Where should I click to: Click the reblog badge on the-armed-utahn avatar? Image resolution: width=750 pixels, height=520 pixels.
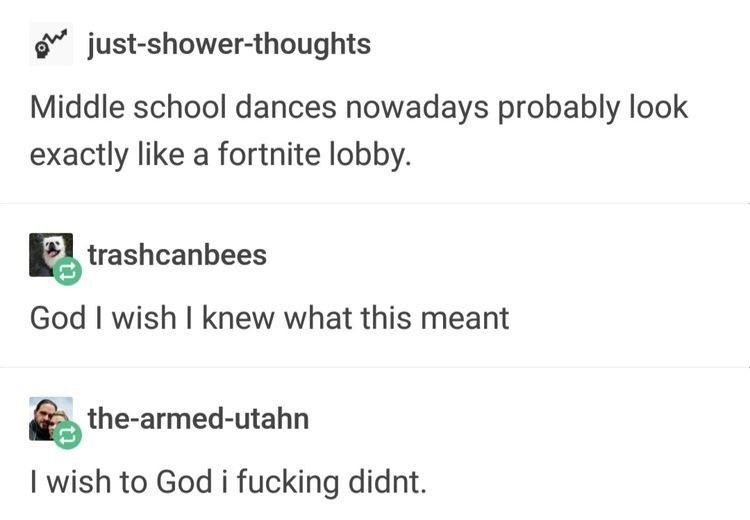coord(67,435)
